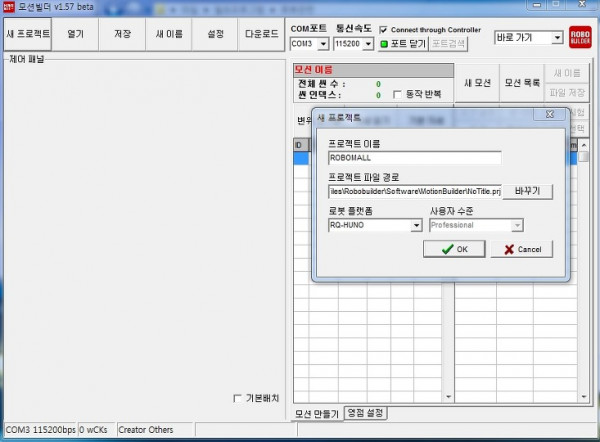Open the COM포트 COM3 dropdown

(x=323, y=44)
